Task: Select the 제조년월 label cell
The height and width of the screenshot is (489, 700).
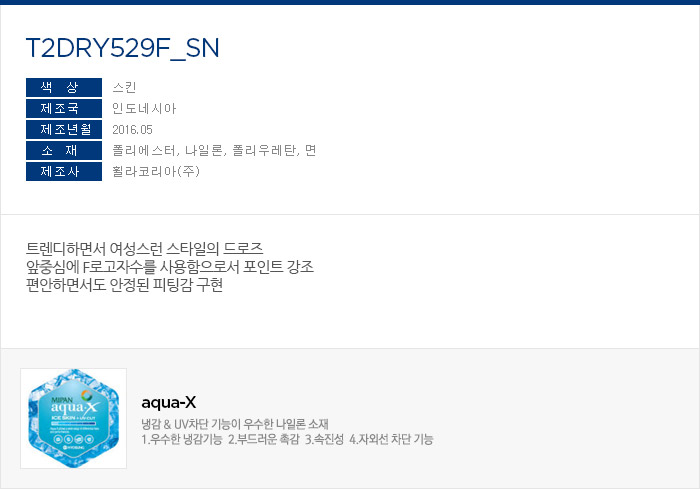Action: click(64, 130)
